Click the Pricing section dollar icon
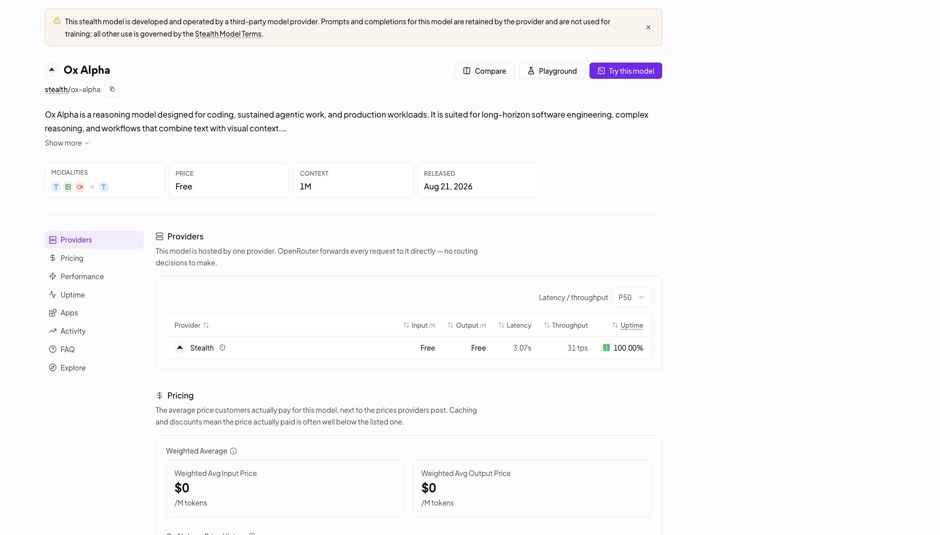The image size is (940, 535). click(159, 396)
